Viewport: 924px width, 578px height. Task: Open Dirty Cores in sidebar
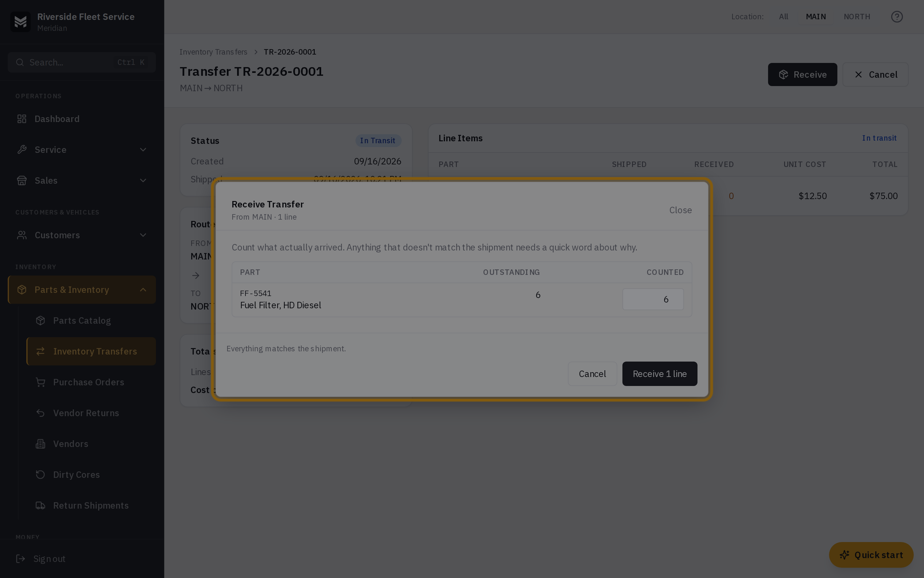91,474
